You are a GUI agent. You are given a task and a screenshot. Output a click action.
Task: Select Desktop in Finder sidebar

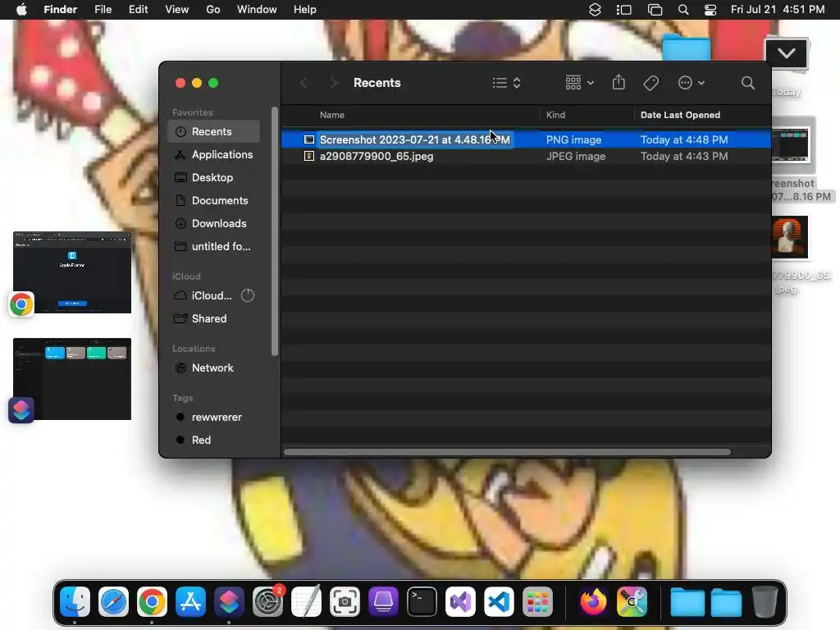tap(213, 178)
